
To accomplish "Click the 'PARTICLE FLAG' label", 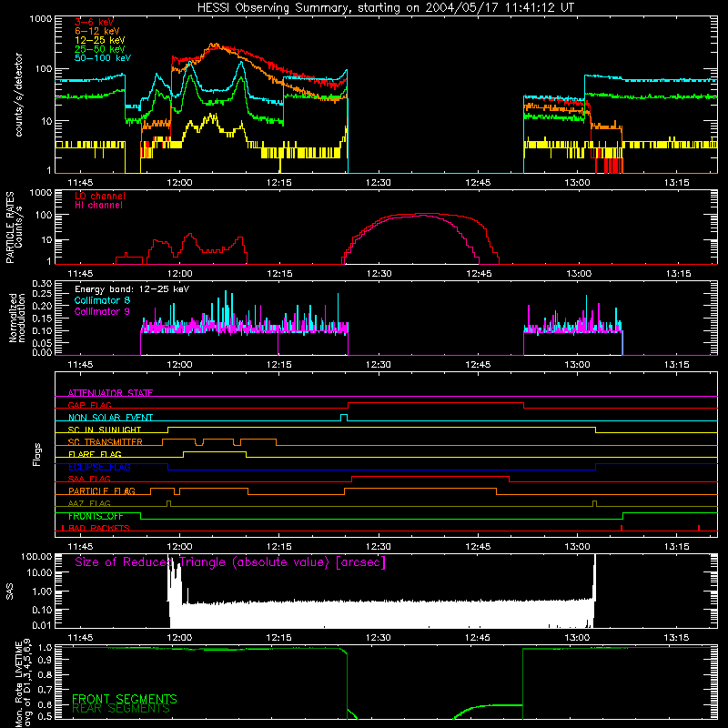I will [102, 491].
